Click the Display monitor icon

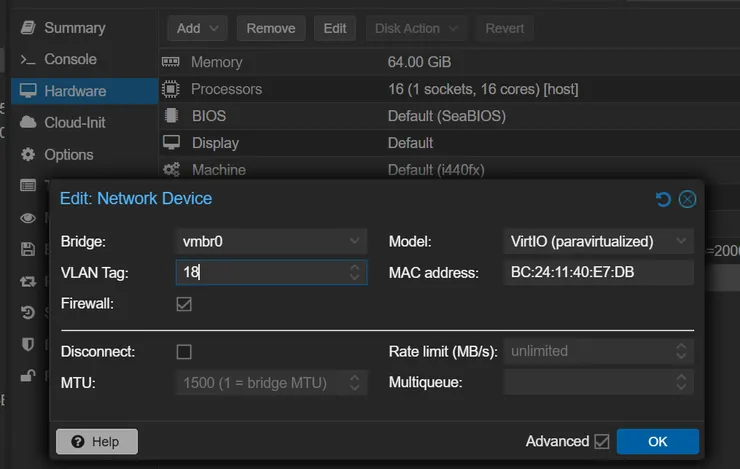pyautogui.click(x=170, y=143)
